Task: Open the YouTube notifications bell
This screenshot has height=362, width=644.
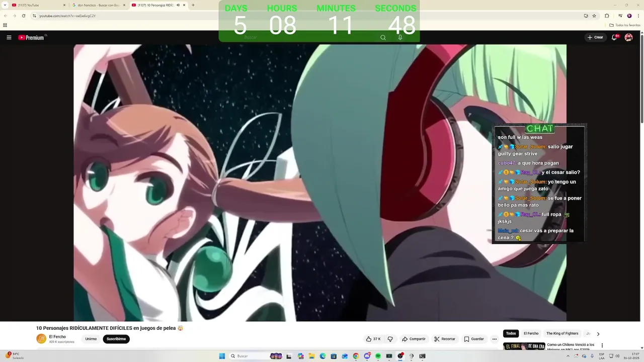Action: [x=614, y=37]
